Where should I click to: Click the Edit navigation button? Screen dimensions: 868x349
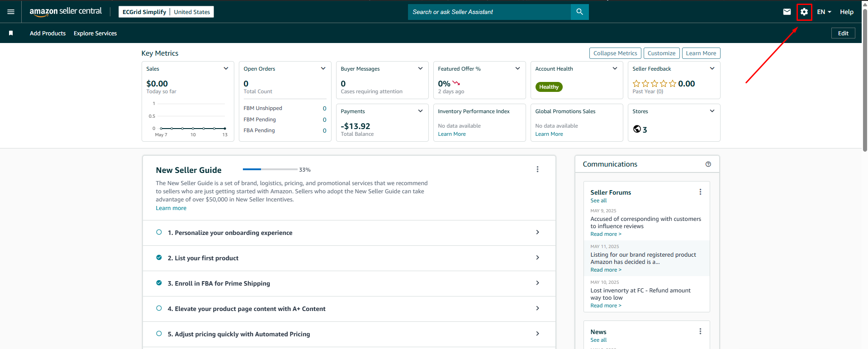click(x=843, y=33)
